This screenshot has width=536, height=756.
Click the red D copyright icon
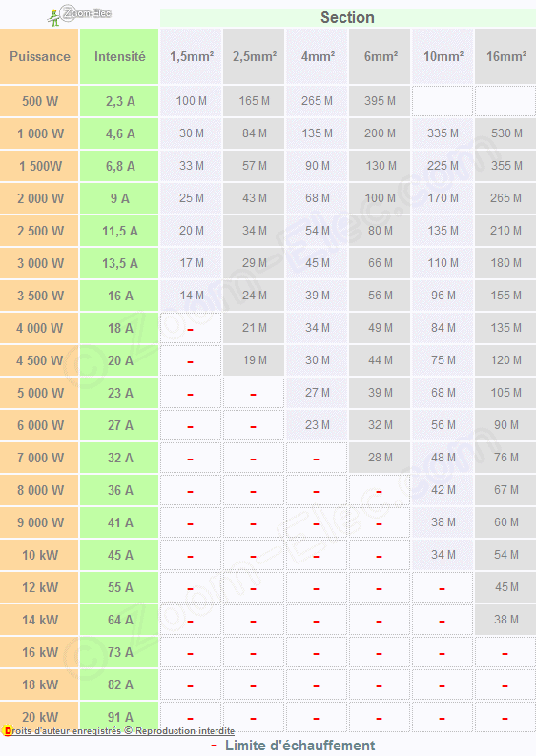click(x=7, y=731)
